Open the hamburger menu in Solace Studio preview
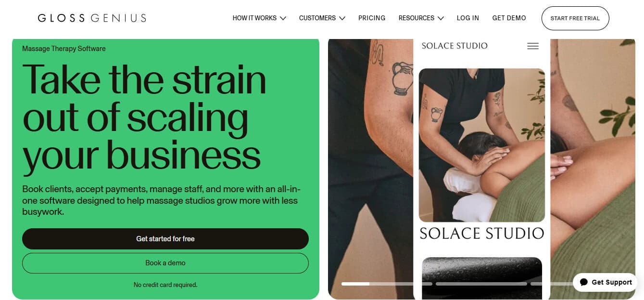The width and height of the screenshot is (644, 300). pos(533,46)
